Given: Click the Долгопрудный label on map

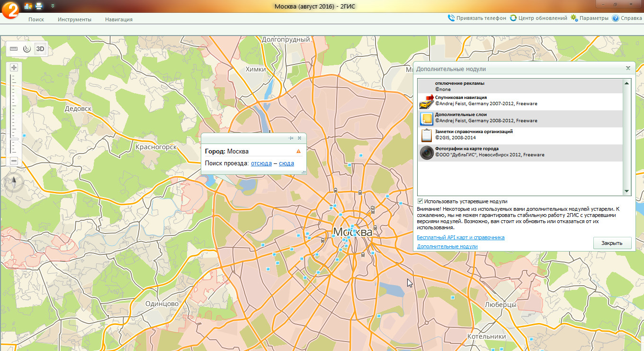Looking at the screenshot, I should pos(286,40).
